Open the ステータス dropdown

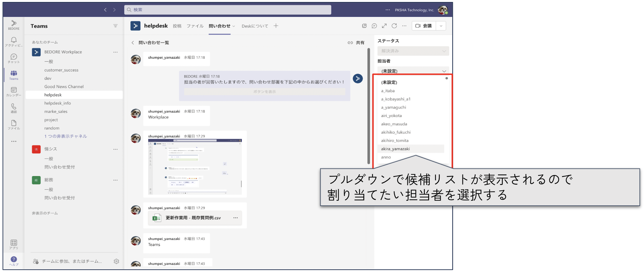point(413,51)
